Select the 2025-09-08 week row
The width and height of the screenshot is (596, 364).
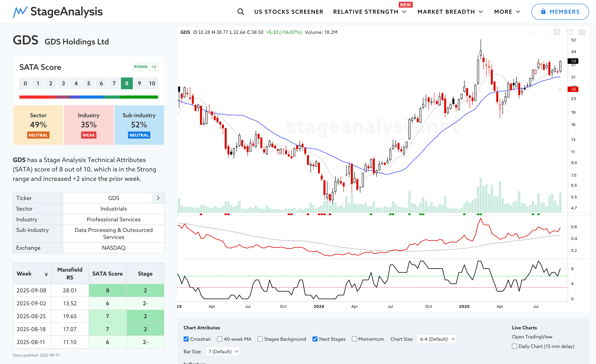point(89,291)
